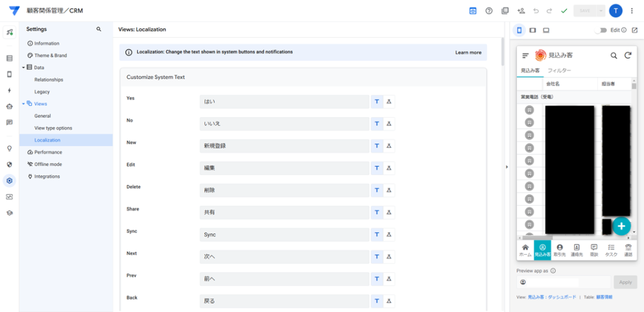Open the version copy icon in top bar
Image resolution: width=644 pixels, height=312 pixels.
point(505,11)
